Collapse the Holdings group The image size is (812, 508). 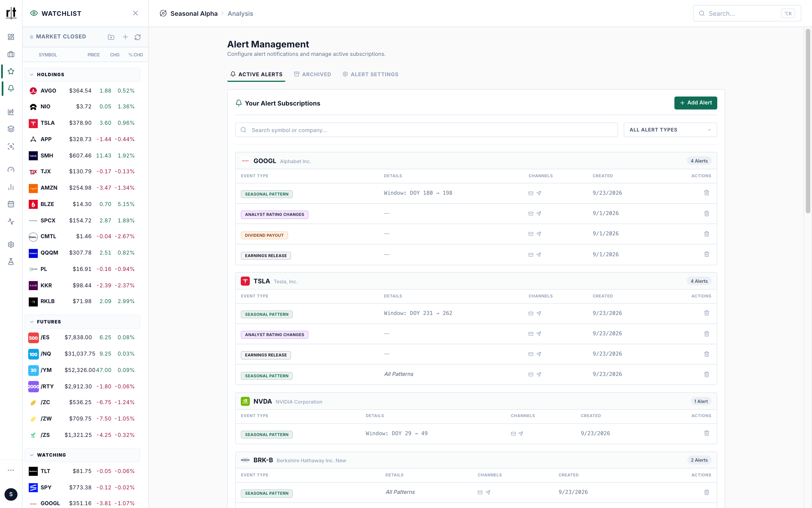click(x=82, y=75)
